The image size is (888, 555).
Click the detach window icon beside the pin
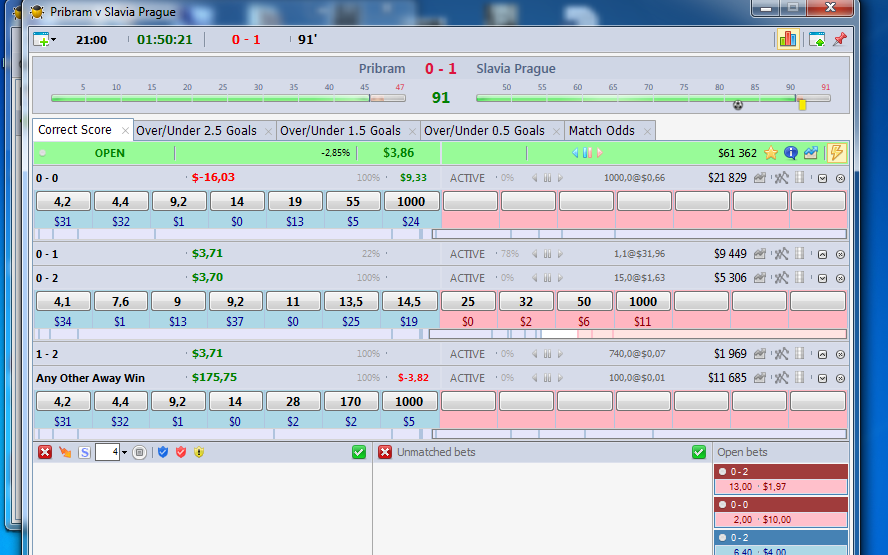(x=817, y=40)
